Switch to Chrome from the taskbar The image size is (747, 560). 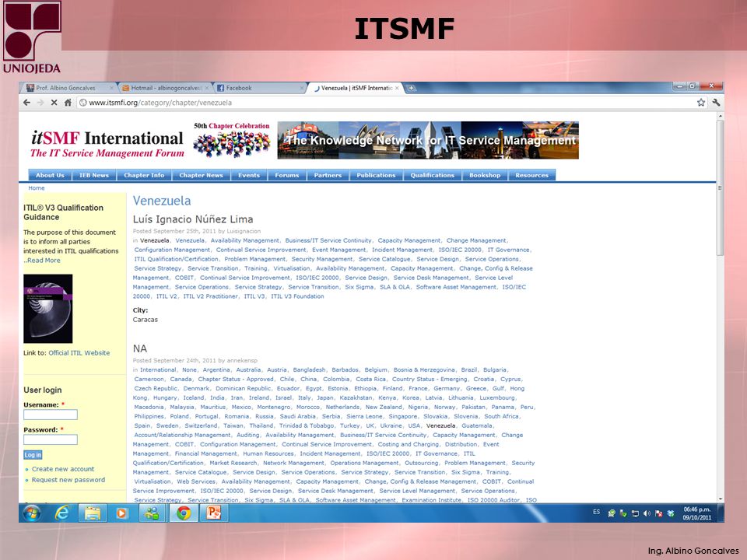point(184,513)
